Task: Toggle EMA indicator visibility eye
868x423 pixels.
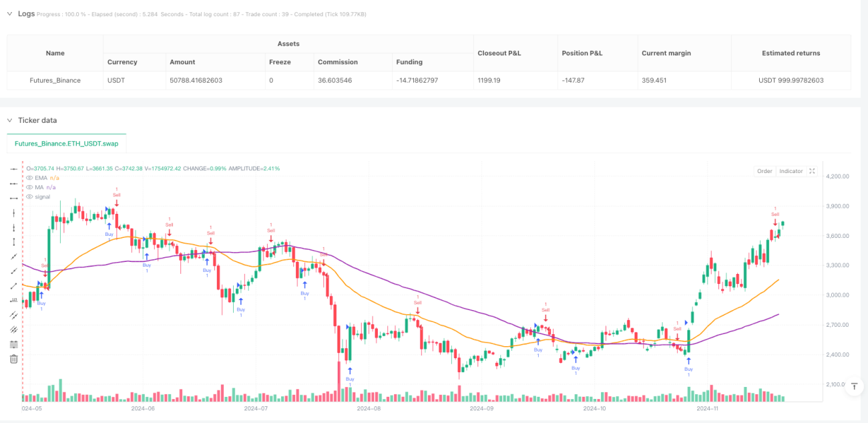Action: point(29,178)
